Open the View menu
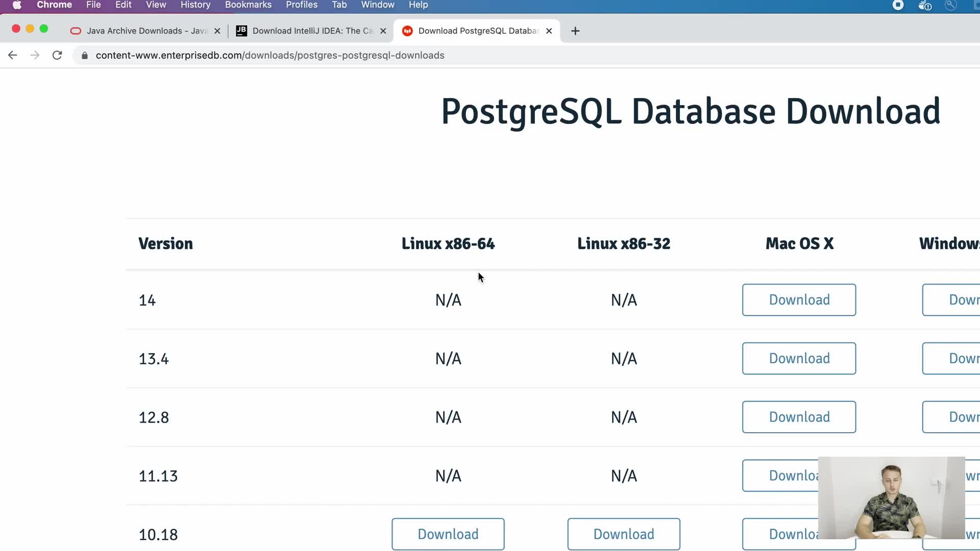 point(156,5)
